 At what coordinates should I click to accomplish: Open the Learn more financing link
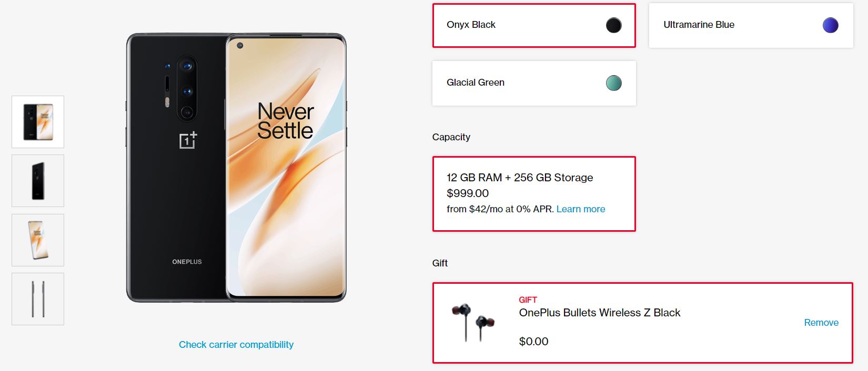[x=581, y=209]
